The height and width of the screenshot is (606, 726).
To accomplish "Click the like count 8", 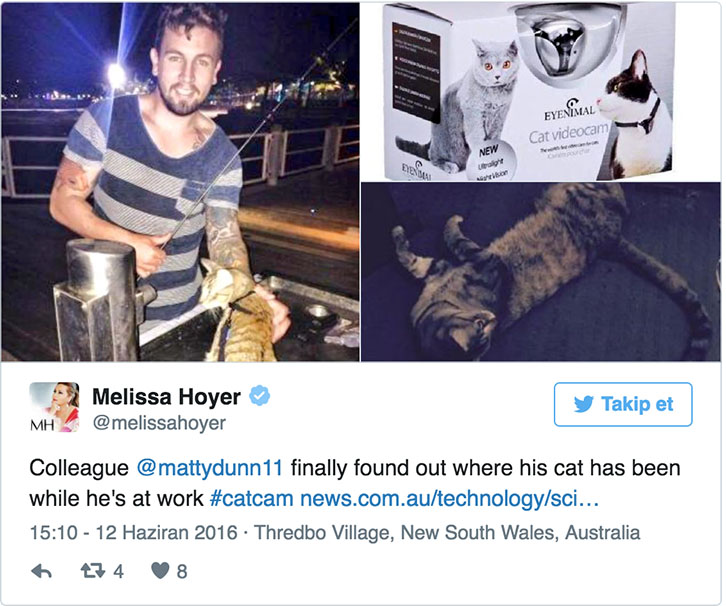I will coord(182,571).
